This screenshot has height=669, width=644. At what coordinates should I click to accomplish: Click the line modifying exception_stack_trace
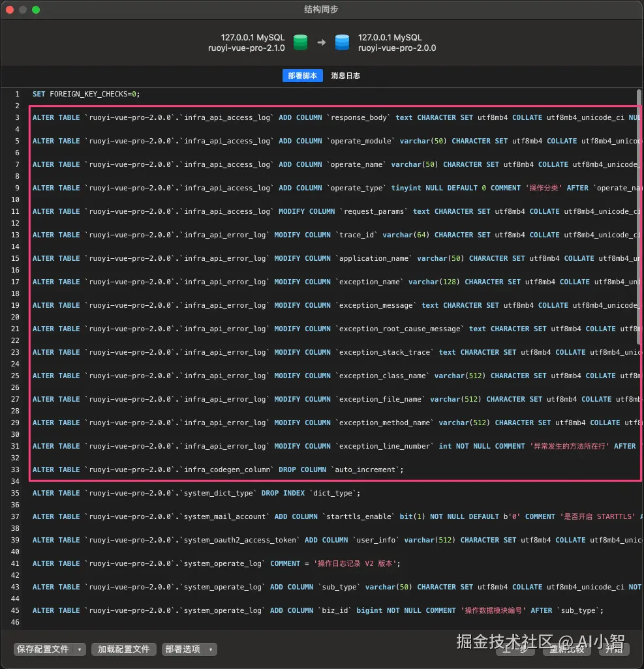pos(336,352)
